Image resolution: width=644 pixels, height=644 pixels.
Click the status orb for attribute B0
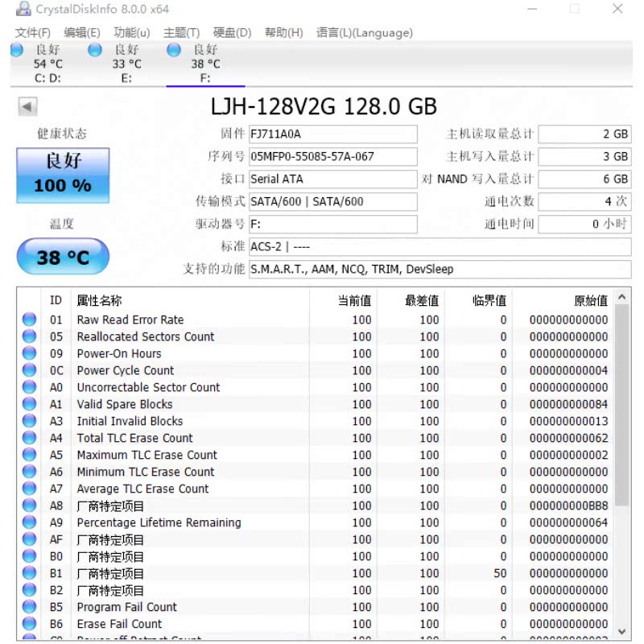[29, 556]
